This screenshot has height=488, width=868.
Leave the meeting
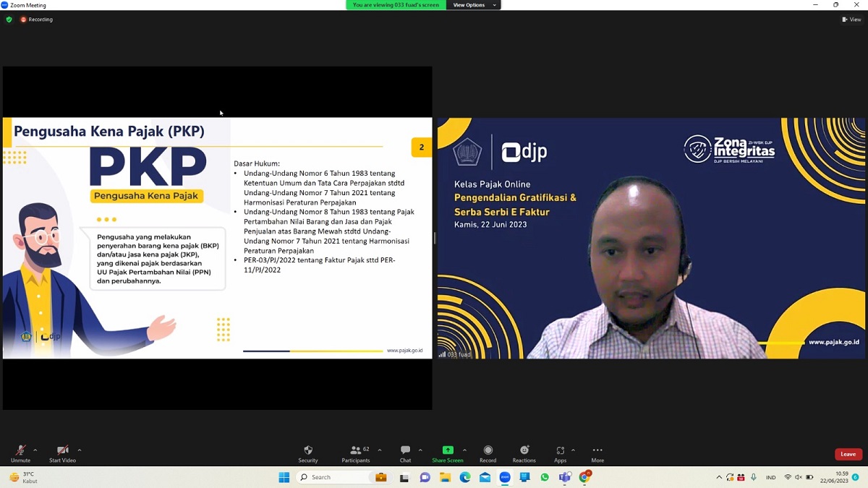tap(848, 454)
